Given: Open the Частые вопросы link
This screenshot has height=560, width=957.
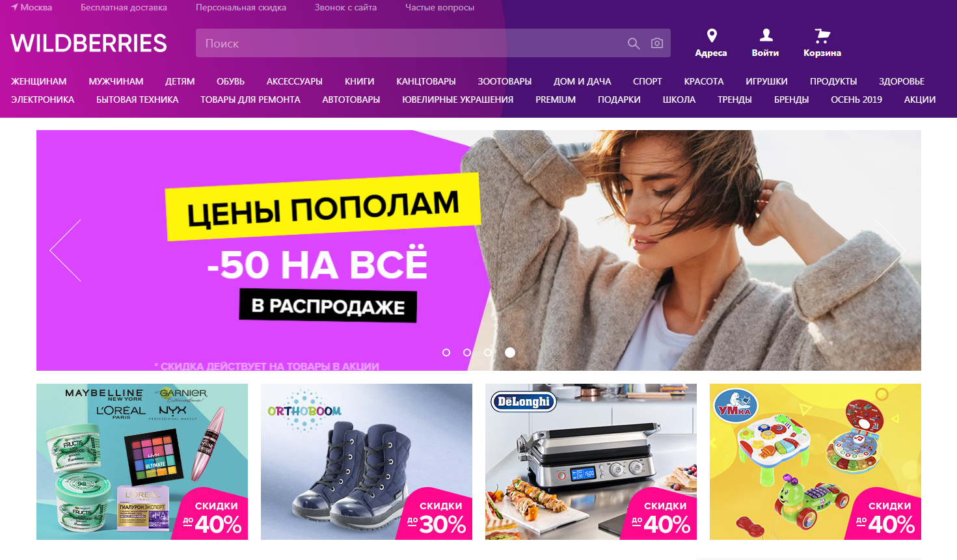Looking at the screenshot, I should tap(440, 8).
